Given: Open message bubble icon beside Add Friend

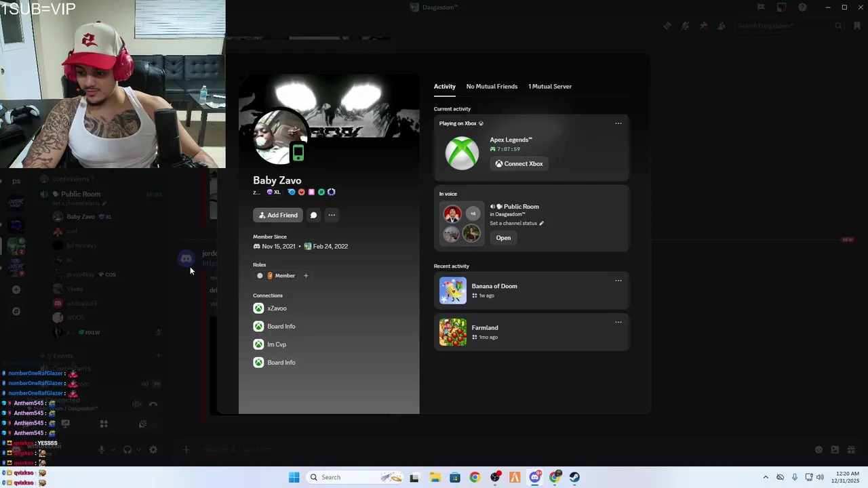Looking at the screenshot, I should [313, 215].
